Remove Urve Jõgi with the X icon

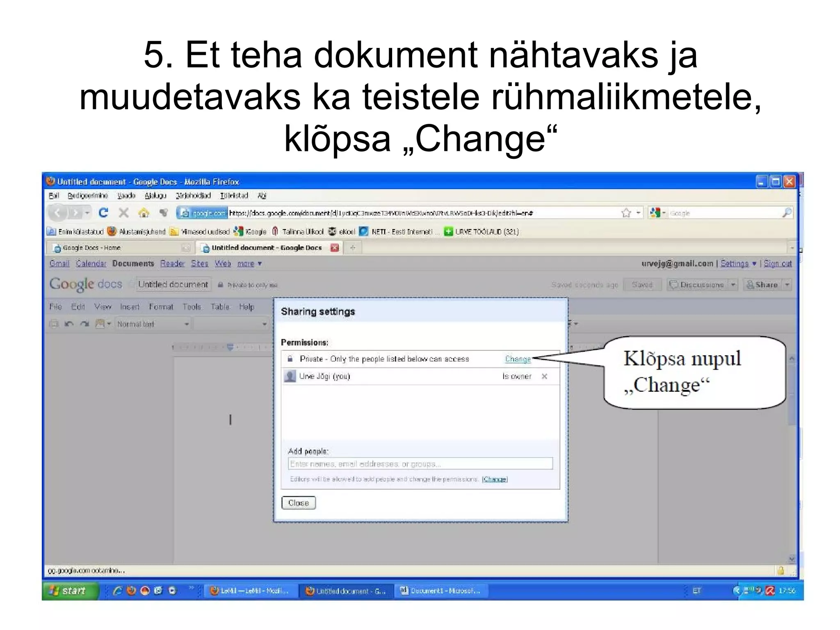point(544,376)
